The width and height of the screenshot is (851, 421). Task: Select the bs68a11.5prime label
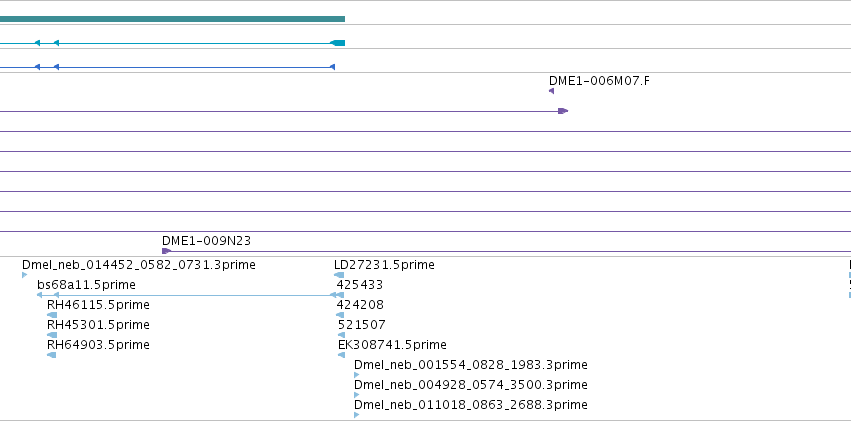coord(86,285)
